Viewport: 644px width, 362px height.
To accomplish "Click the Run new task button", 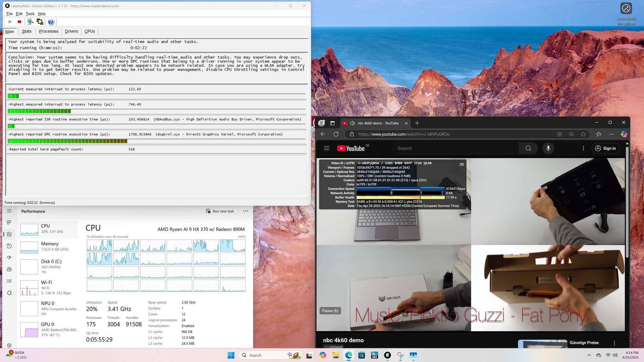I will (x=220, y=211).
